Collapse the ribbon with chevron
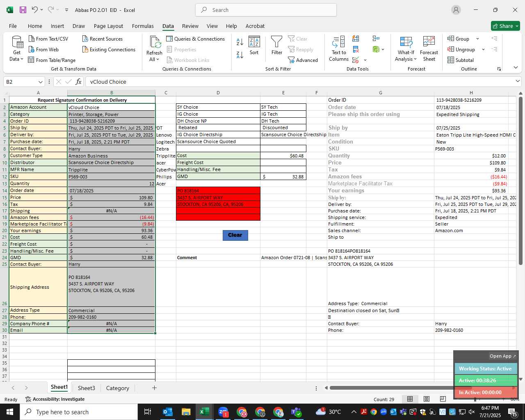The height and width of the screenshot is (420, 525). (516, 67)
